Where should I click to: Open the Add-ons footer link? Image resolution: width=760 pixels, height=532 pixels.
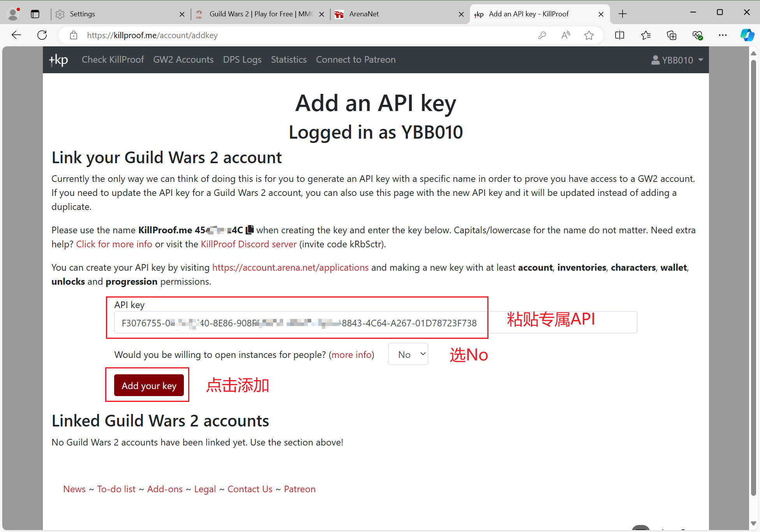(165, 489)
